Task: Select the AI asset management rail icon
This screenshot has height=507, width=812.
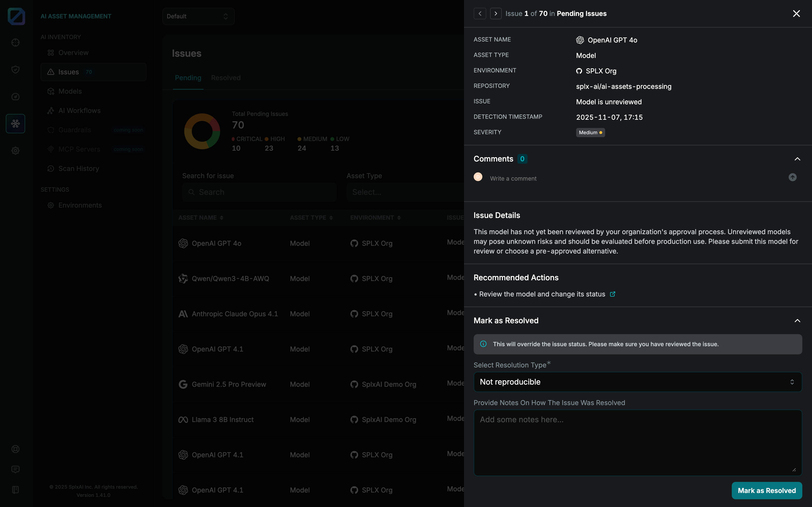Action: (15, 124)
